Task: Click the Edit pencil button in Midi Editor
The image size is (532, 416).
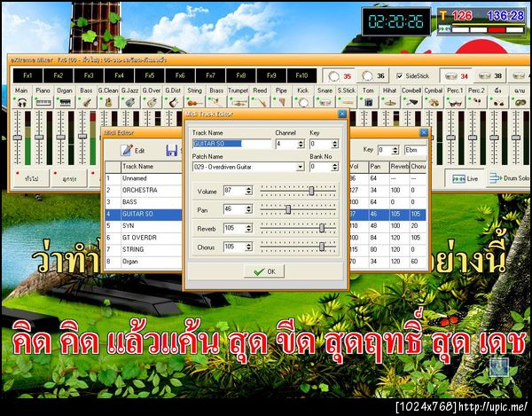Action: [133, 150]
